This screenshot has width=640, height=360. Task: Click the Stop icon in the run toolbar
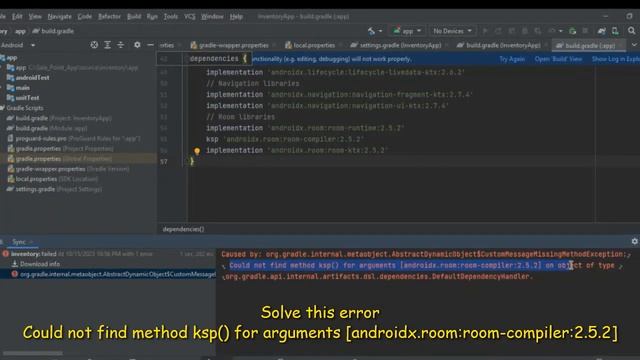tap(585, 31)
